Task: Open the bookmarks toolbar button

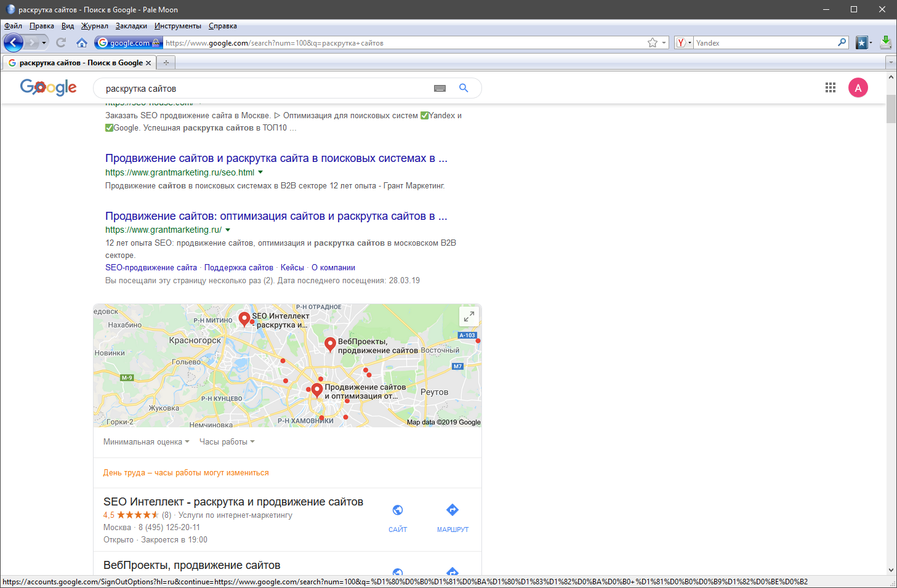Action: click(862, 42)
